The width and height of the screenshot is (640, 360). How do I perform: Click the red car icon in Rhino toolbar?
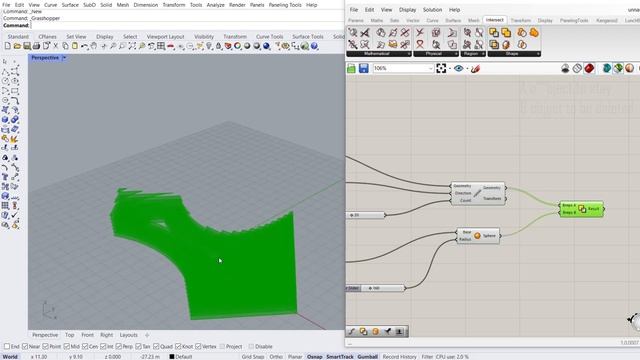[171, 47]
